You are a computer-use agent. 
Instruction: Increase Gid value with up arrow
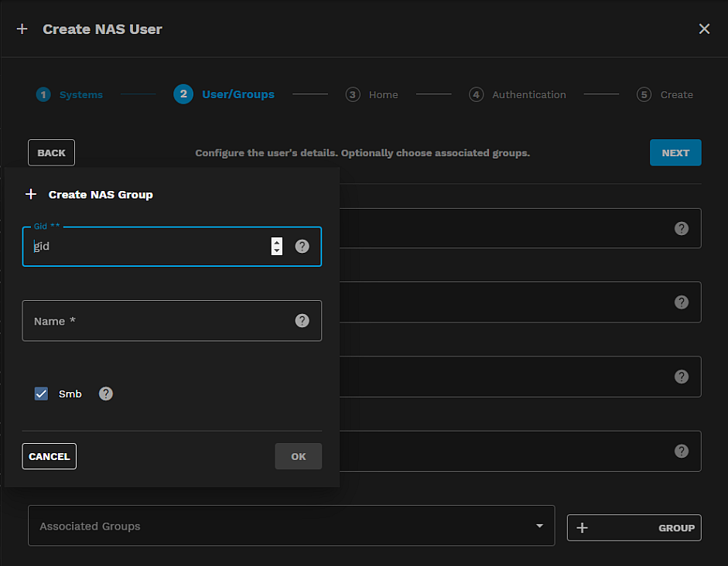[277, 242]
